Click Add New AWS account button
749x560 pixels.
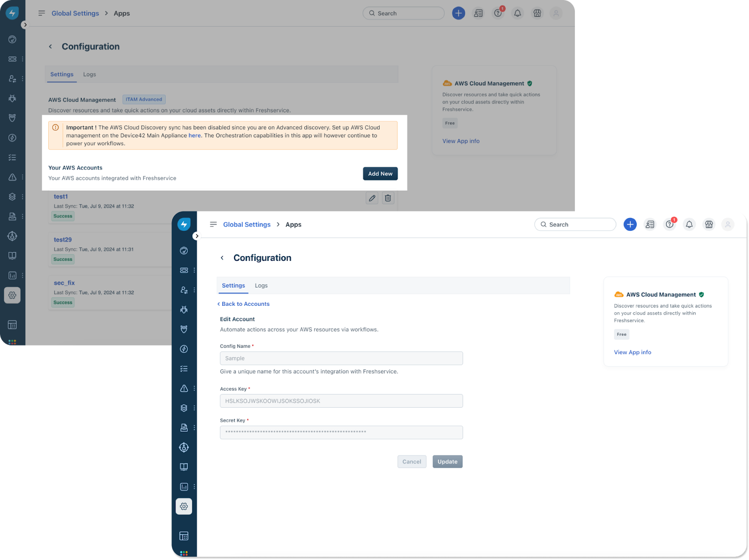pos(380,174)
